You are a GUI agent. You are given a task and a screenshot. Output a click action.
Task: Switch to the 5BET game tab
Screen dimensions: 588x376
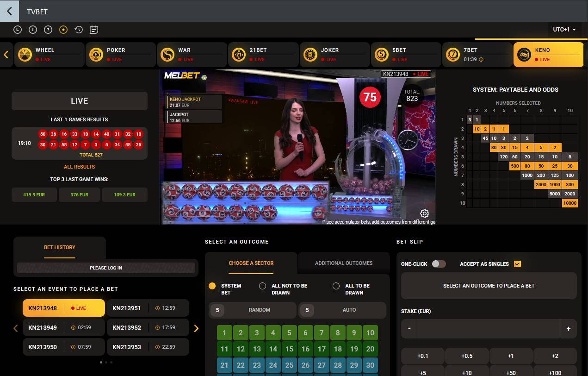(406, 55)
